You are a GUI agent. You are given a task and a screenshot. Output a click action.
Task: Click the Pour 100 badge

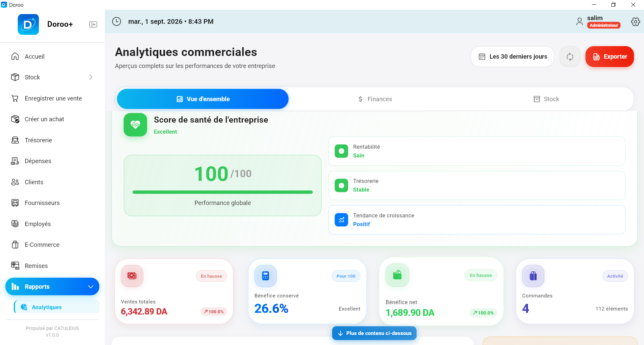click(x=346, y=276)
